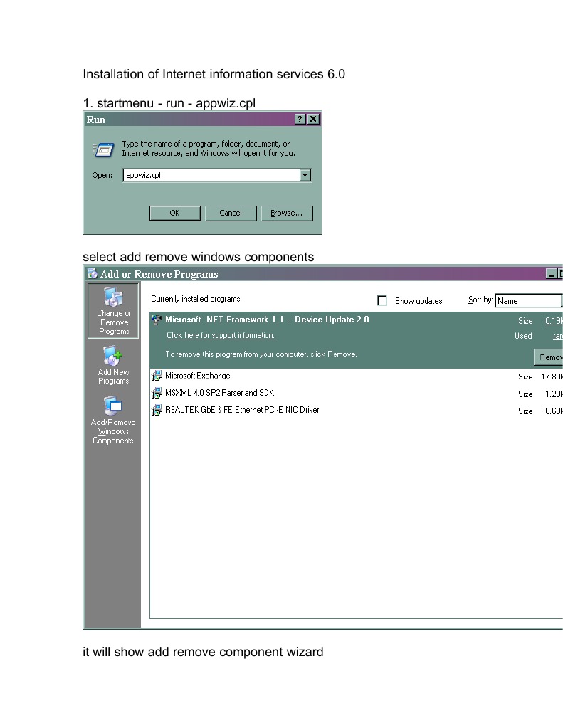Image resolution: width=563 pixels, height=728 pixels.
Task: Click the Add or Remove Programs title bar icon
Action: [93, 273]
